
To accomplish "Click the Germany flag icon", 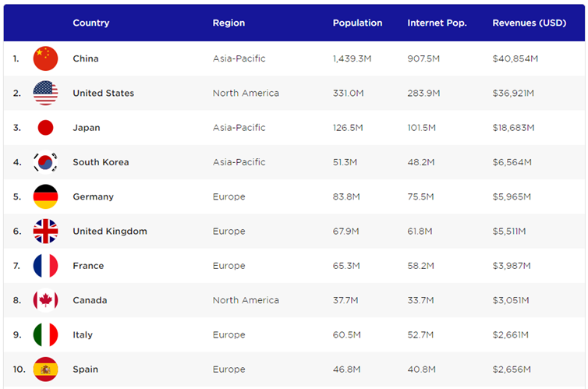I will click(x=45, y=196).
